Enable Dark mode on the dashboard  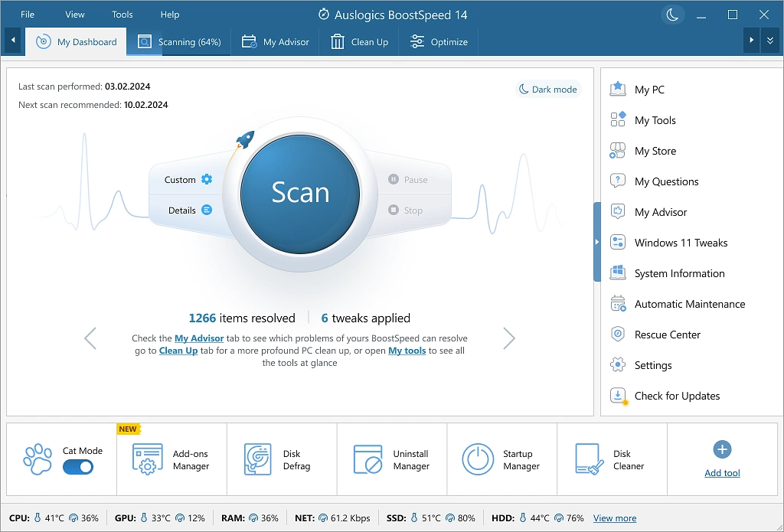(548, 90)
